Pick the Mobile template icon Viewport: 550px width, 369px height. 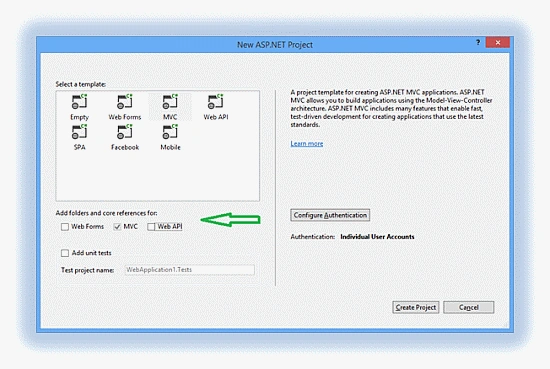coord(170,132)
